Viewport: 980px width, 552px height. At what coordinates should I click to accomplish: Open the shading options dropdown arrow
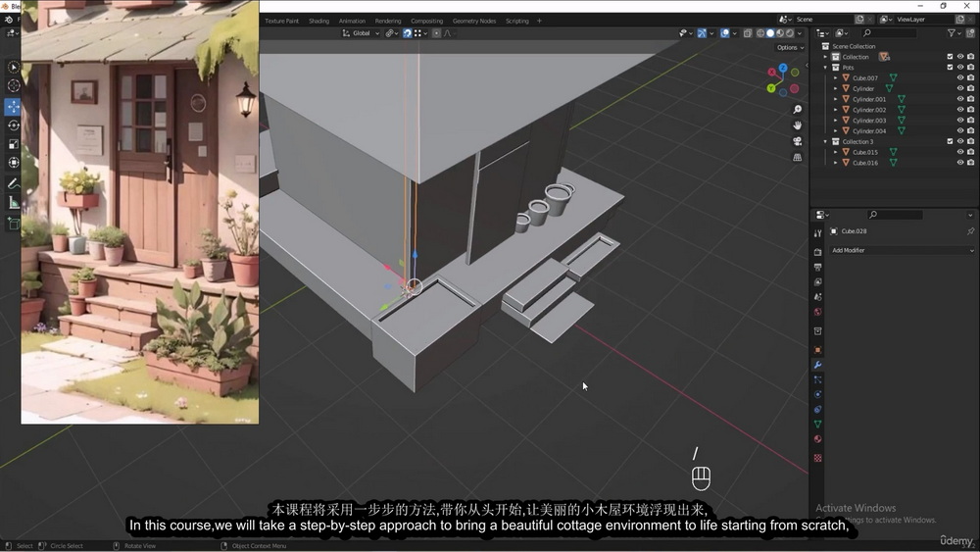tap(800, 33)
